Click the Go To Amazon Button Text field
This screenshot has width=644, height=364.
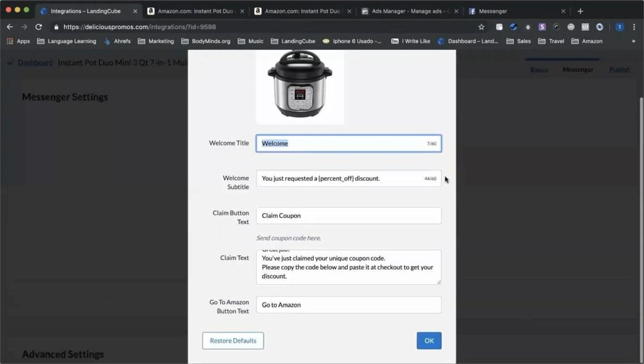click(348, 305)
